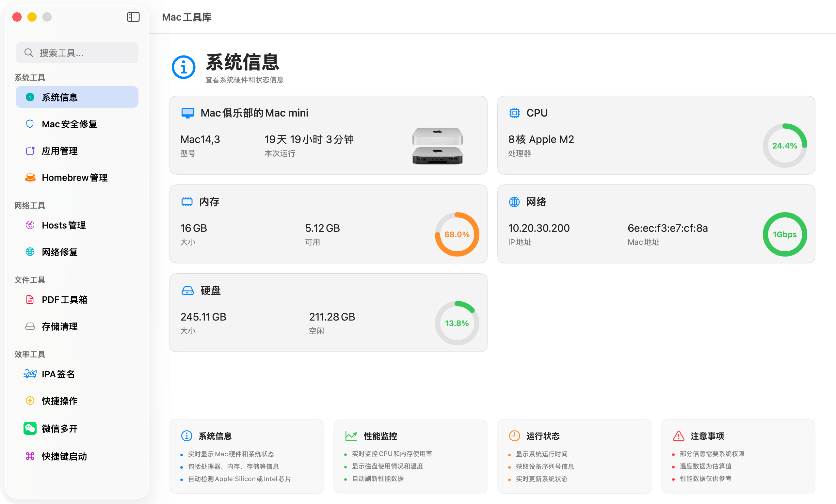Click the CPU 24.4% usage ring

784,146
